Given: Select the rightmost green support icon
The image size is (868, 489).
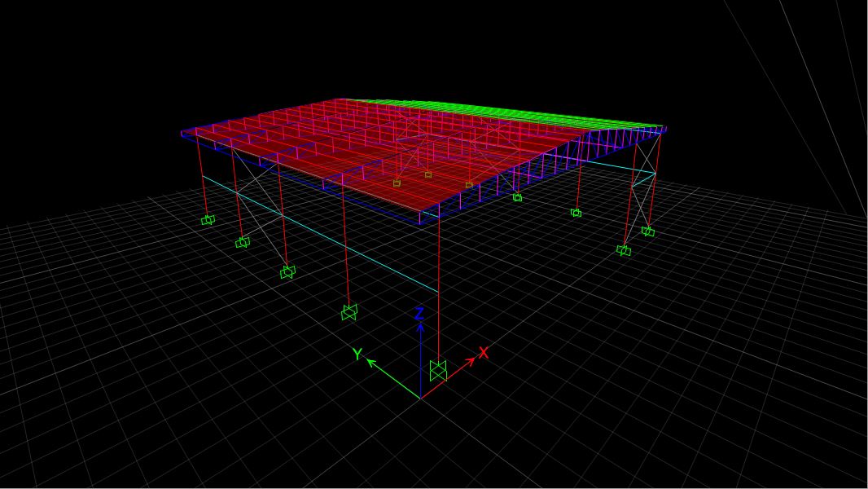Looking at the screenshot, I should click(647, 231).
